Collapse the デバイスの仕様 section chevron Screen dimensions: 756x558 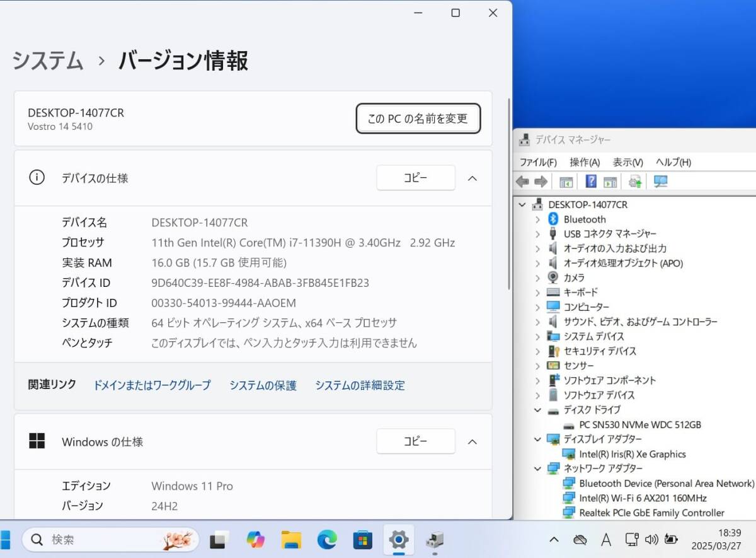[472, 178]
